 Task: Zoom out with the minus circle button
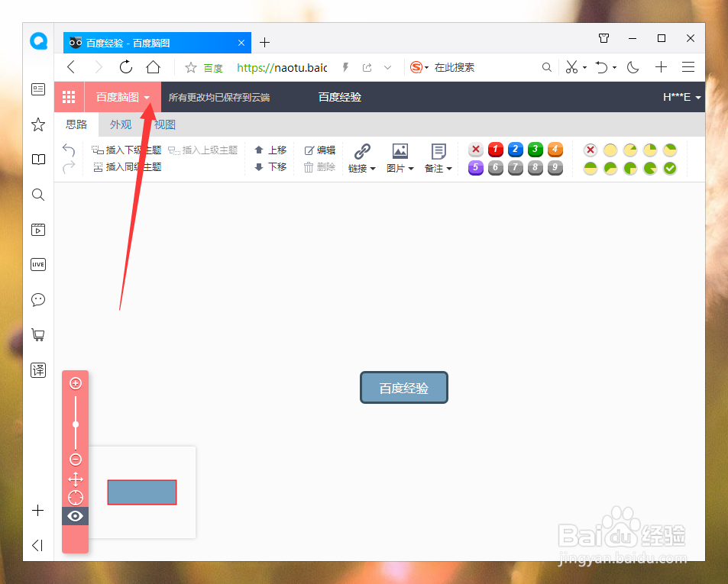(75, 460)
